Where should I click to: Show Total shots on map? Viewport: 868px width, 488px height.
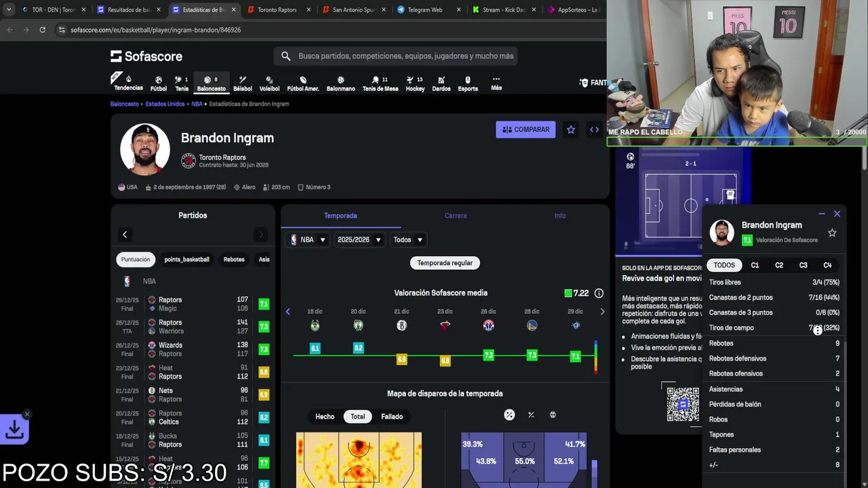pos(357,417)
